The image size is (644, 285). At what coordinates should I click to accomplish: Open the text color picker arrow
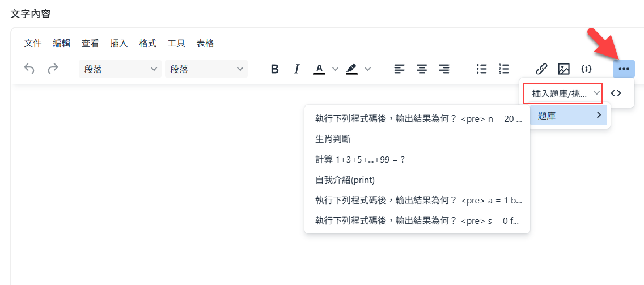335,69
